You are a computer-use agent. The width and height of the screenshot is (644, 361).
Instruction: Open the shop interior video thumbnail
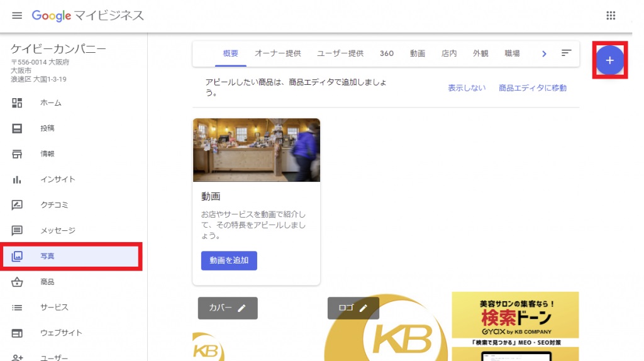(257, 150)
